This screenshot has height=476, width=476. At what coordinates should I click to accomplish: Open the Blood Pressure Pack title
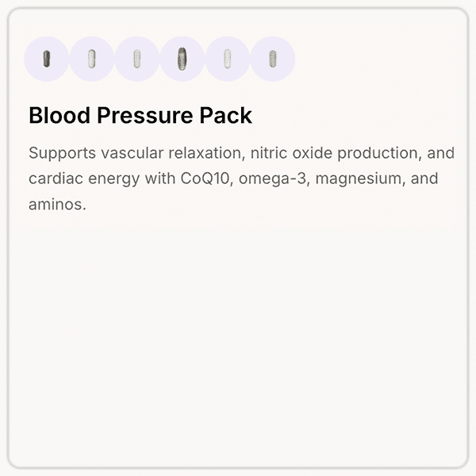point(140,116)
